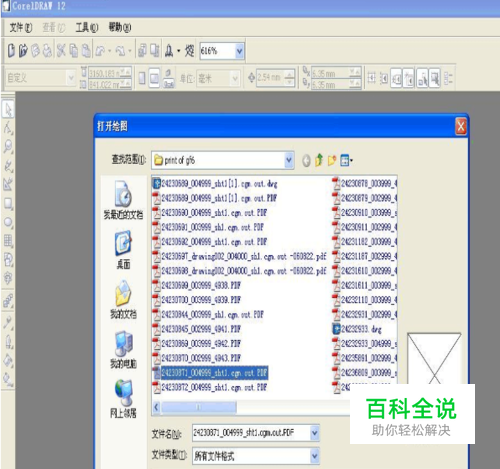Open the Help menu
Viewport: 500px width, 469px height.
click(120, 28)
